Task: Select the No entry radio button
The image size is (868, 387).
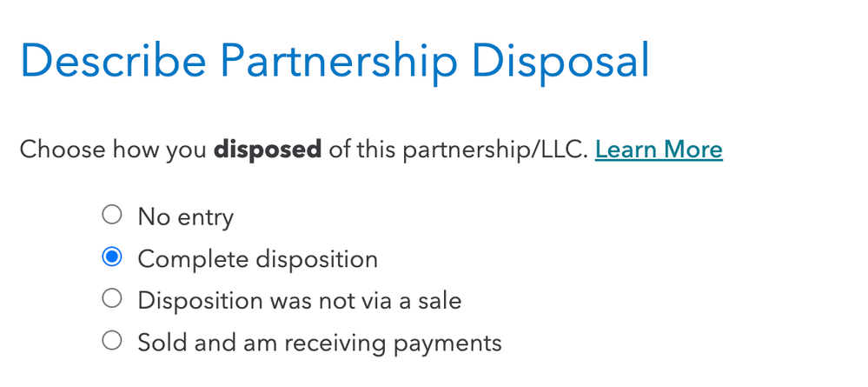Action: 112,215
